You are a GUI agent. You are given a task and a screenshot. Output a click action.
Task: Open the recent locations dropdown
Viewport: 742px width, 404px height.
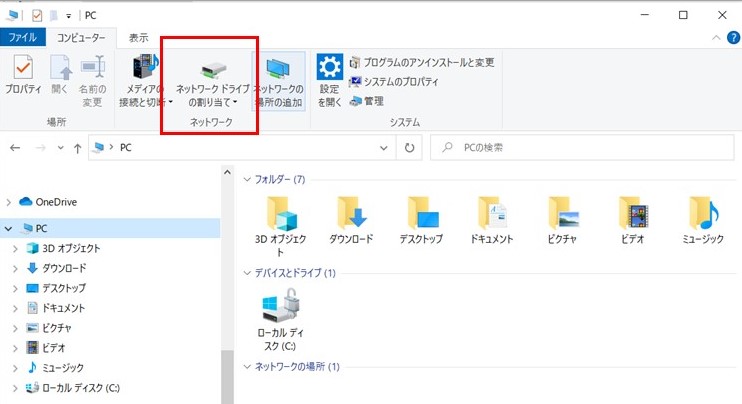click(61, 148)
